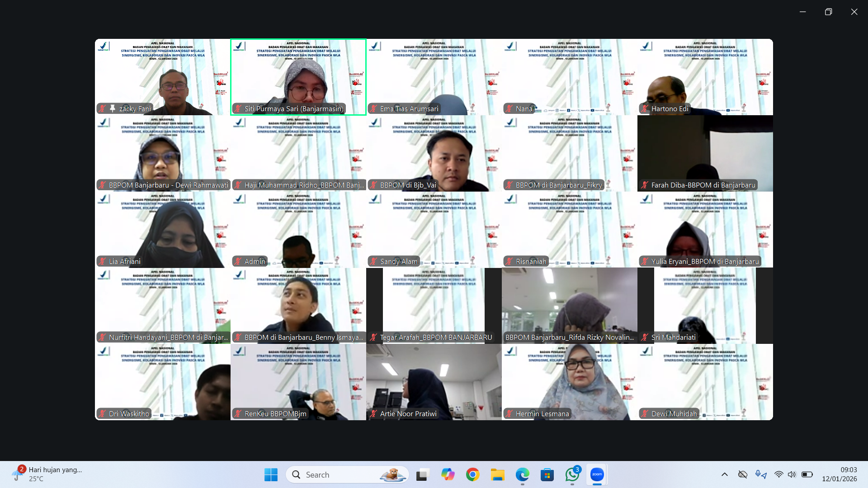Open File Explorer from the taskbar

pos(497,474)
